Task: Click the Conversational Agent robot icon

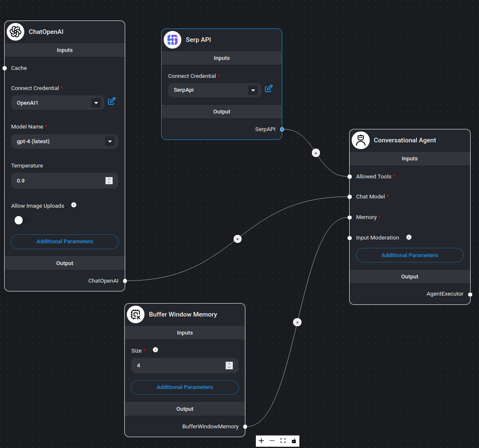Action: [x=361, y=140]
